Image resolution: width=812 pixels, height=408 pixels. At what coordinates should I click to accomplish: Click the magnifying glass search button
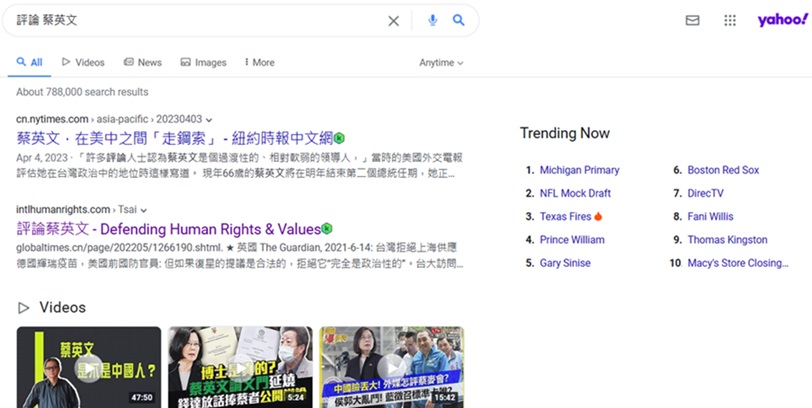pyautogui.click(x=459, y=20)
